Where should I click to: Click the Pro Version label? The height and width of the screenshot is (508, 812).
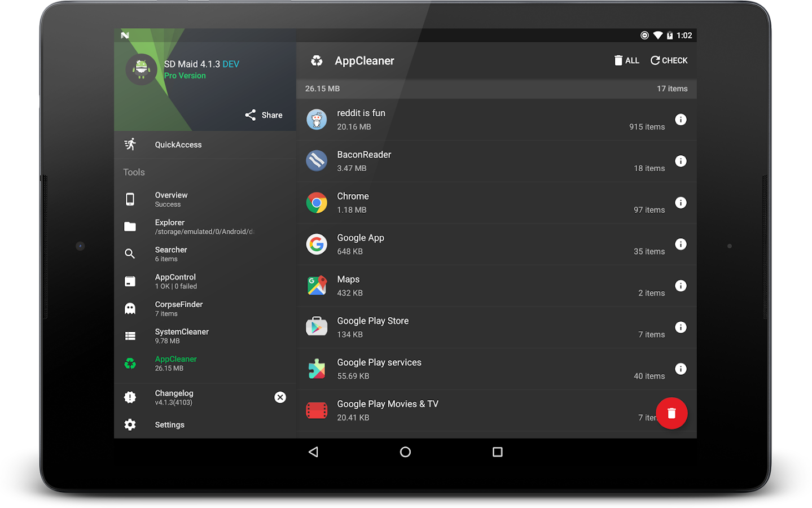(185, 76)
